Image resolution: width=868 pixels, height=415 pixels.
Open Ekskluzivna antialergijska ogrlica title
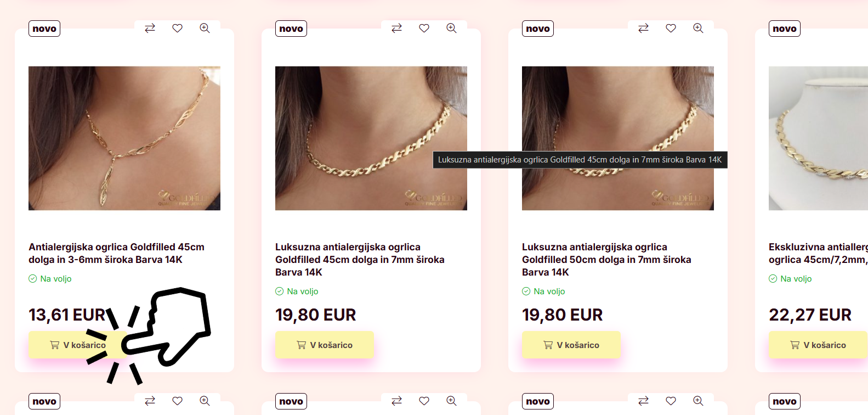click(x=818, y=253)
